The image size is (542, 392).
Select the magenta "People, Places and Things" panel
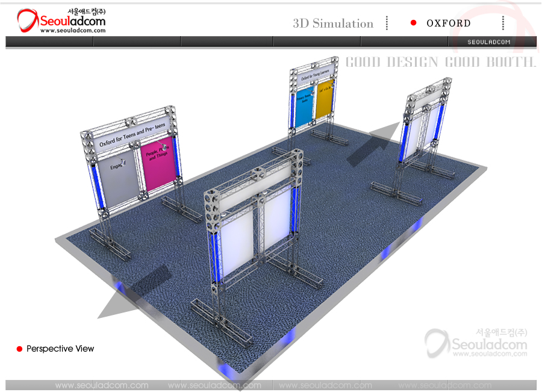click(x=158, y=163)
